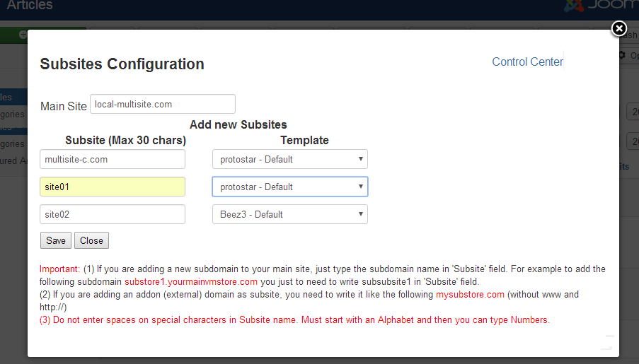Screen dimensions: 639x364
Task: Focus the multisite-c.com subsite field
Action: [x=113, y=159]
